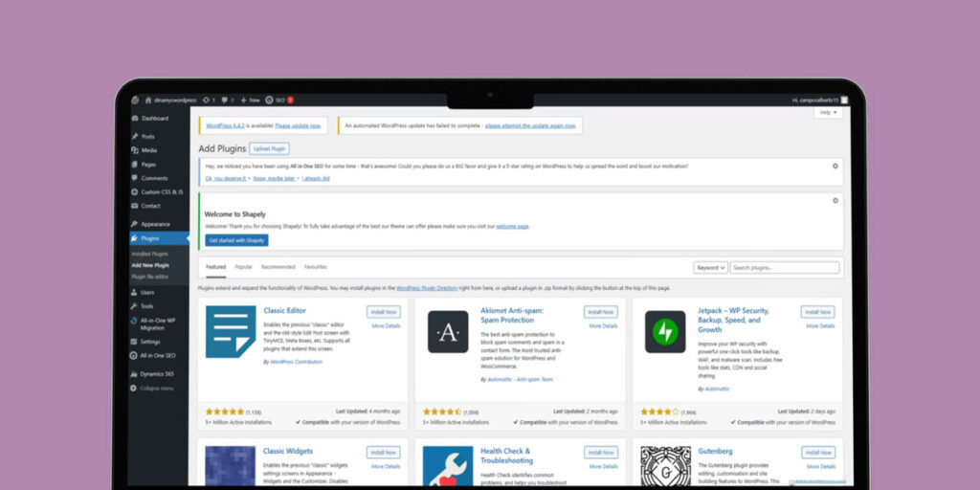Screen dimensions: 980x490
Task: Click the Jetpack plugin icon
Action: click(665, 331)
